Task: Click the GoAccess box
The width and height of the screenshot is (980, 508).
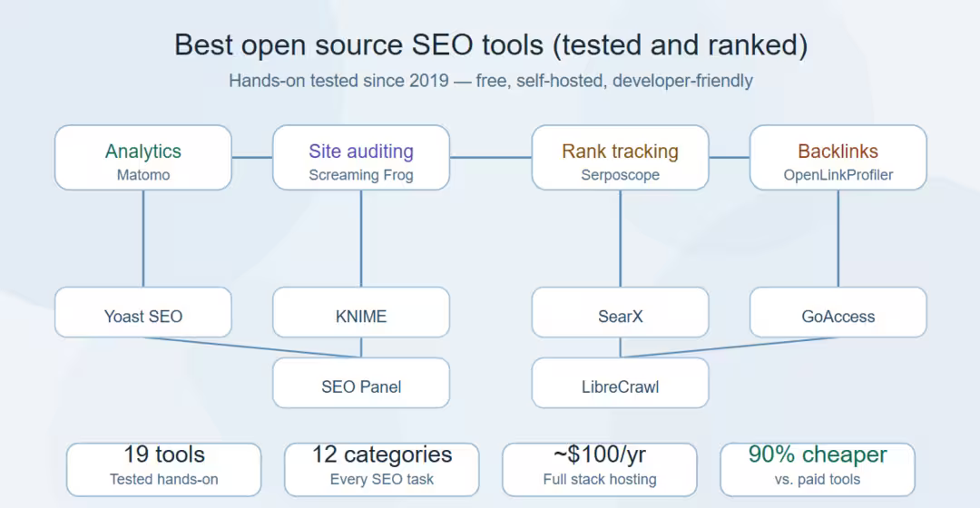Action: [x=838, y=312]
